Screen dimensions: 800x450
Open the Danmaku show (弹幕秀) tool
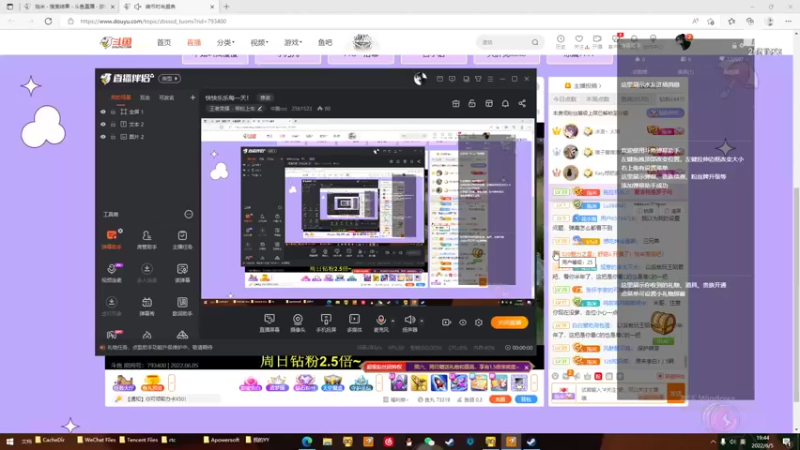pos(147,306)
